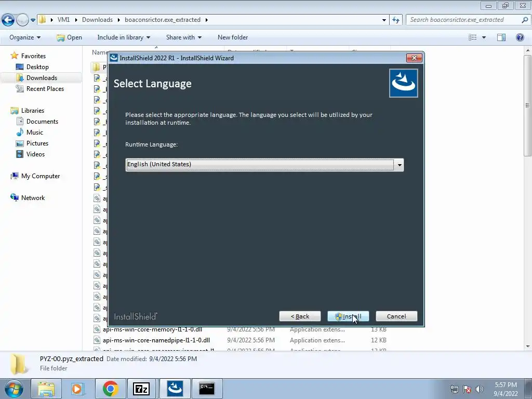This screenshot has height=399, width=532.
Task: Go back in Explorer navigation
Action: point(8,20)
